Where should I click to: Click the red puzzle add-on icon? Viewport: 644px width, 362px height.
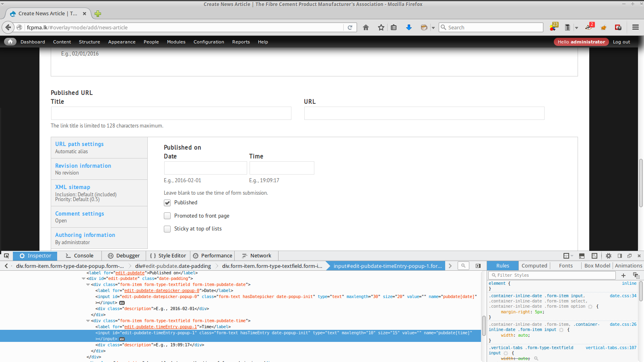tap(618, 27)
